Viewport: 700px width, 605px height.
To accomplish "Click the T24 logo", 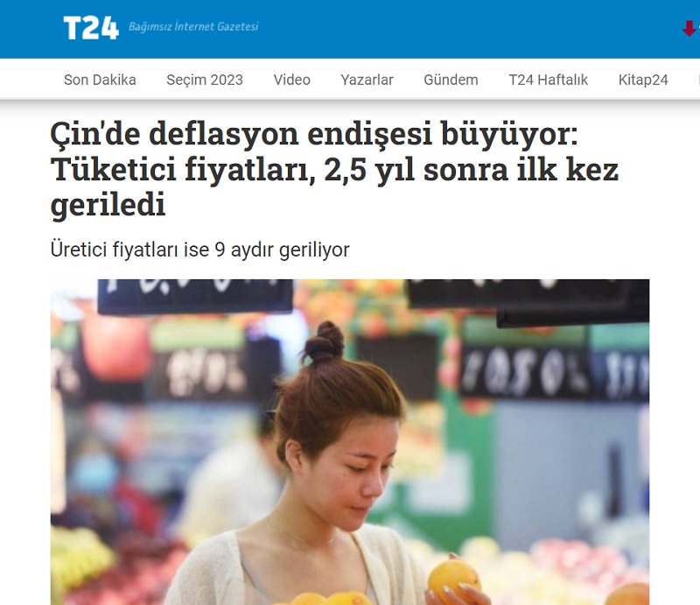I will click(x=91, y=28).
